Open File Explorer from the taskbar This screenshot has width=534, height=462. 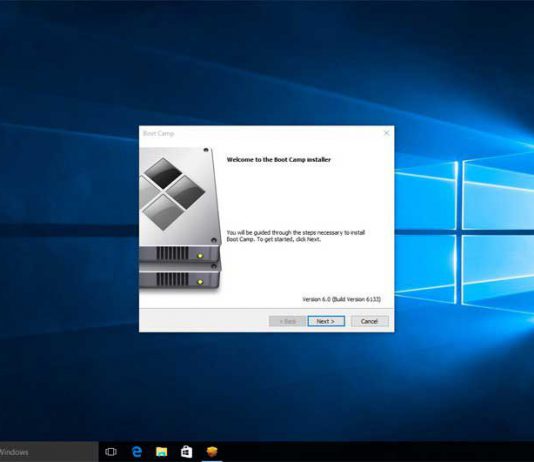click(x=161, y=452)
